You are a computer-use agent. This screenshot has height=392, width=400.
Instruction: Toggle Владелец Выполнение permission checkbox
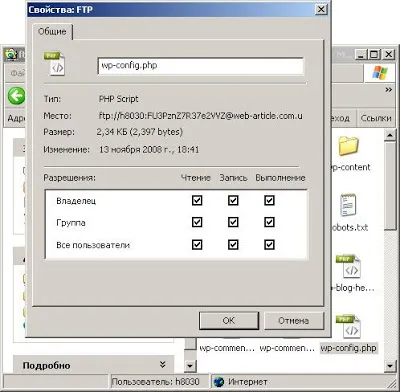(x=269, y=201)
